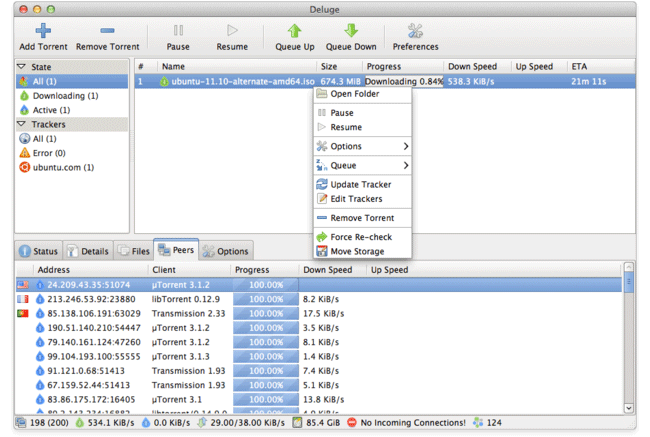Click DHT nodes icon showing 124
Viewport: 650px width, 437px height.
pyautogui.click(x=478, y=422)
